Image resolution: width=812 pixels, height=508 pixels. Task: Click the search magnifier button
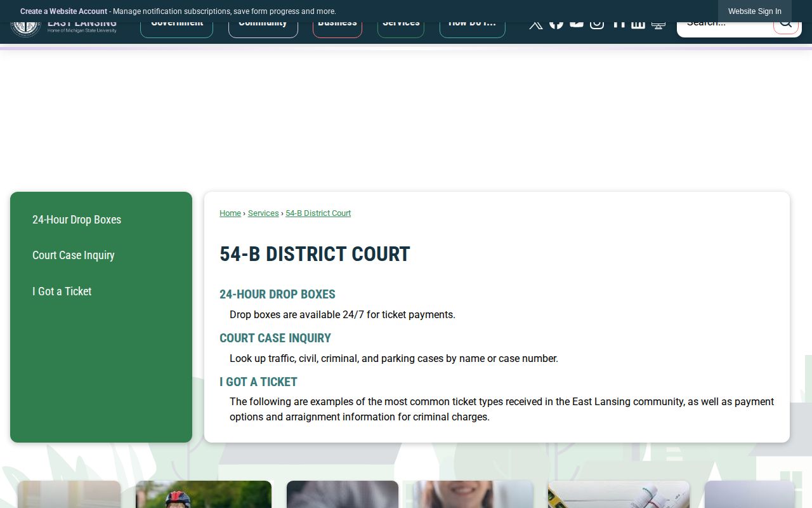pyautogui.click(x=785, y=27)
